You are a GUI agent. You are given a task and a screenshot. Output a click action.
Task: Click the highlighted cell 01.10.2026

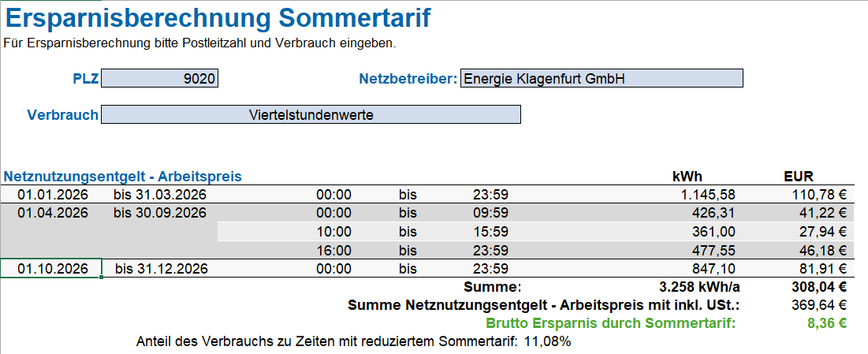(53, 269)
